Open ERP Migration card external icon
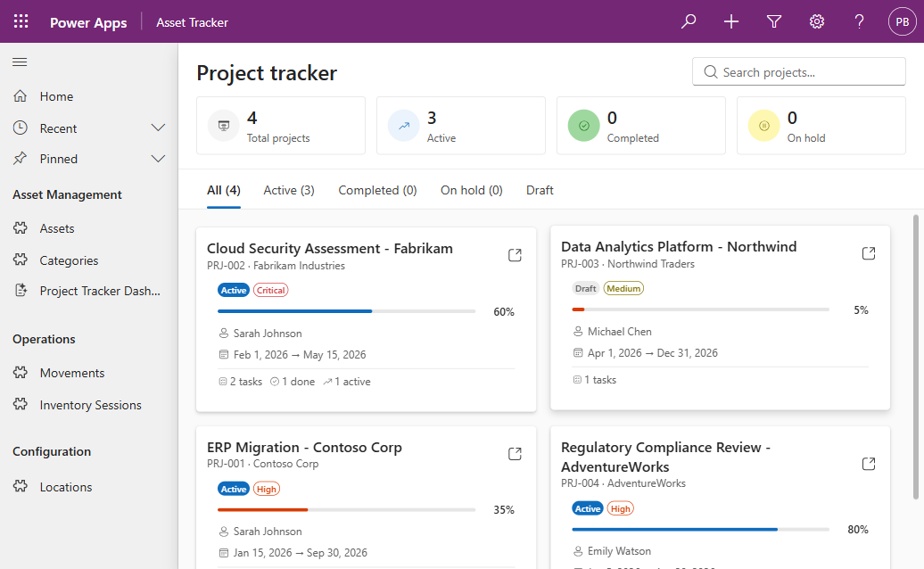 (515, 454)
